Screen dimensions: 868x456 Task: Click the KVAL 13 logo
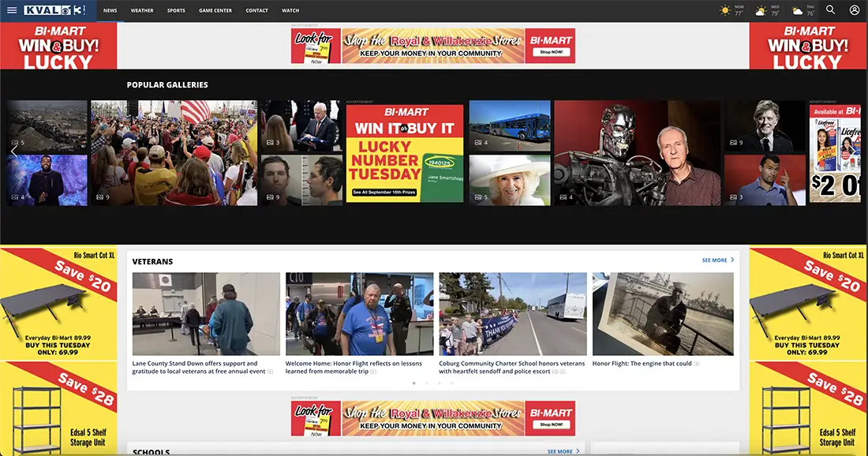(x=54, y=10)
